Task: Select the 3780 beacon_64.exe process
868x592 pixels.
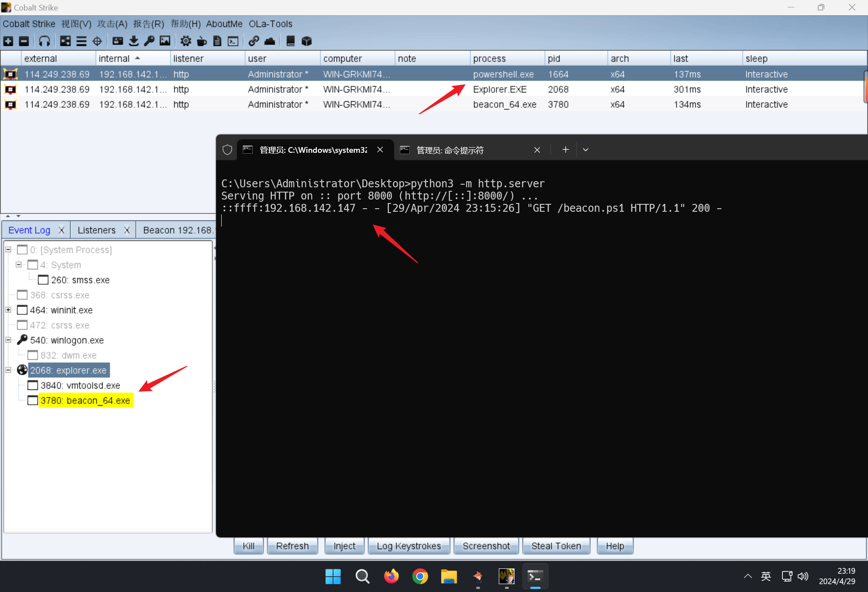Action: point(85,400)
